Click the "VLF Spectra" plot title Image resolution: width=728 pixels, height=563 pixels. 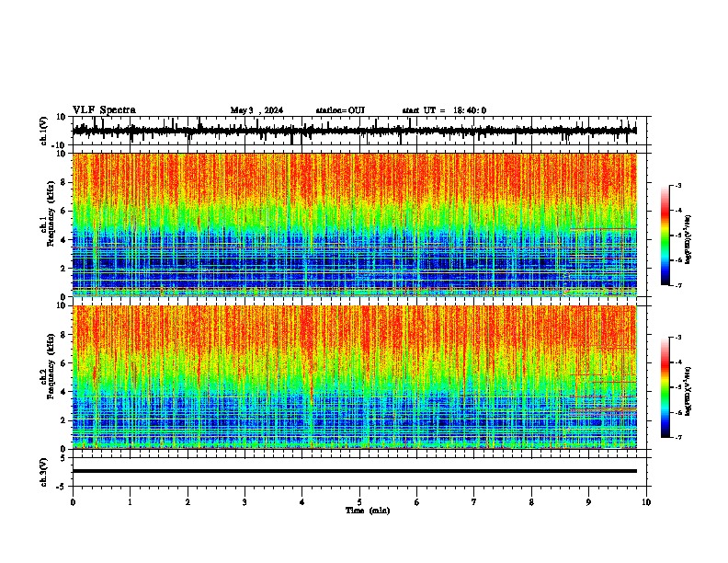(x=104, y=110)
